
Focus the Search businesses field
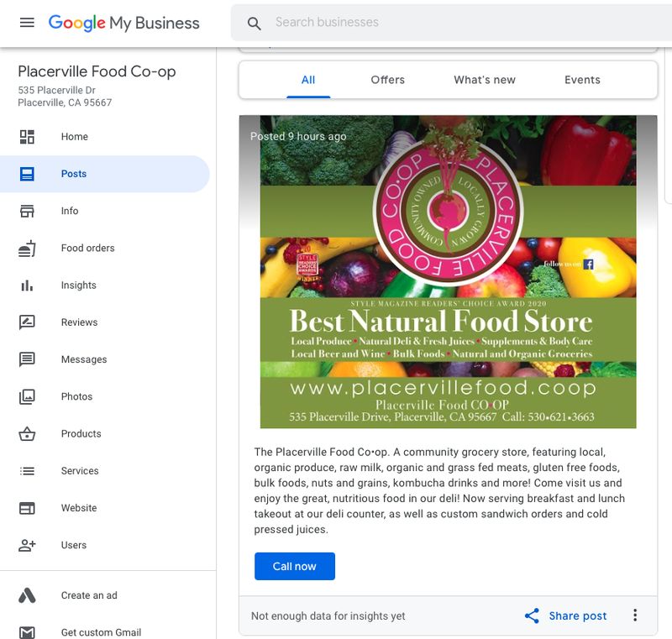click(451, 23)
